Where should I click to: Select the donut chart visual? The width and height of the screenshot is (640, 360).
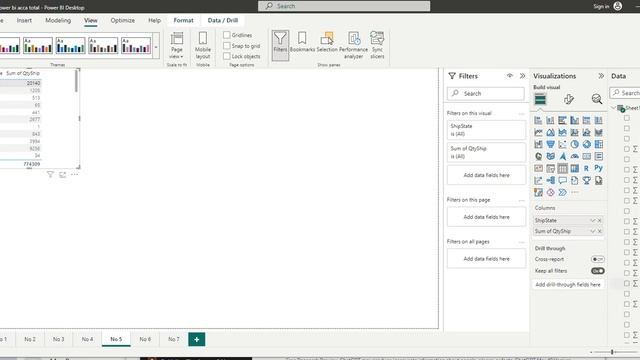click(587, 144)
